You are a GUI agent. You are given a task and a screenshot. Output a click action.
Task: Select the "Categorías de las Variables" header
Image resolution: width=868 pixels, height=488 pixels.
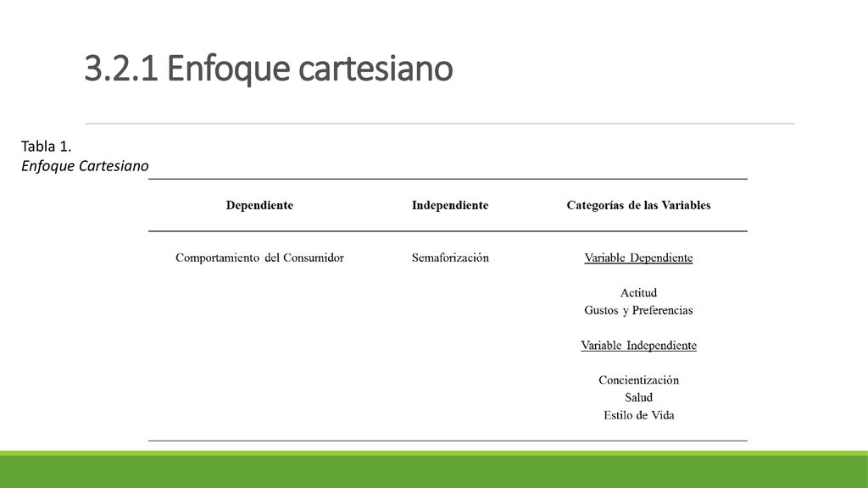pyautogui.click(x=638, y=205)
